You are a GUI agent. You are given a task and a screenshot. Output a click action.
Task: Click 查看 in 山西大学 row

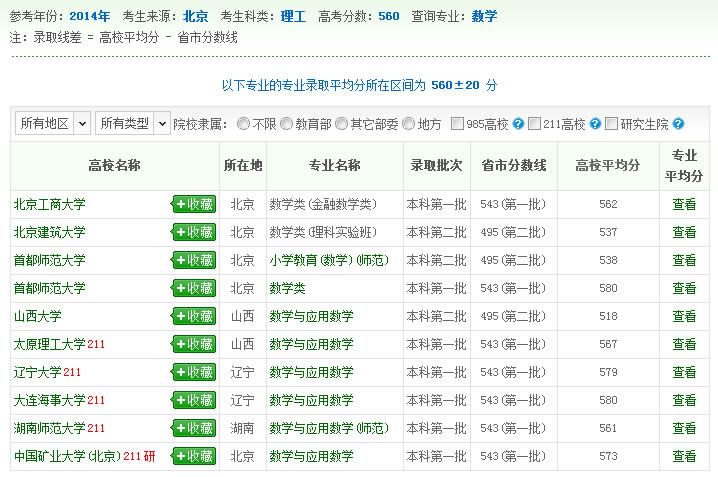(x=684, y=316)
